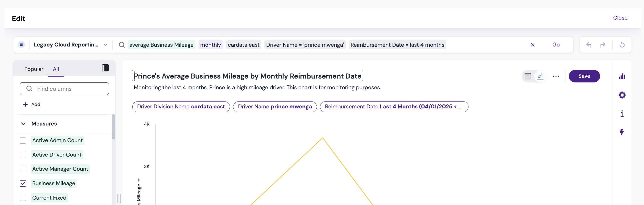
Task: Check the Active Driver Count checkbox
Action: (x=23, y=155)
